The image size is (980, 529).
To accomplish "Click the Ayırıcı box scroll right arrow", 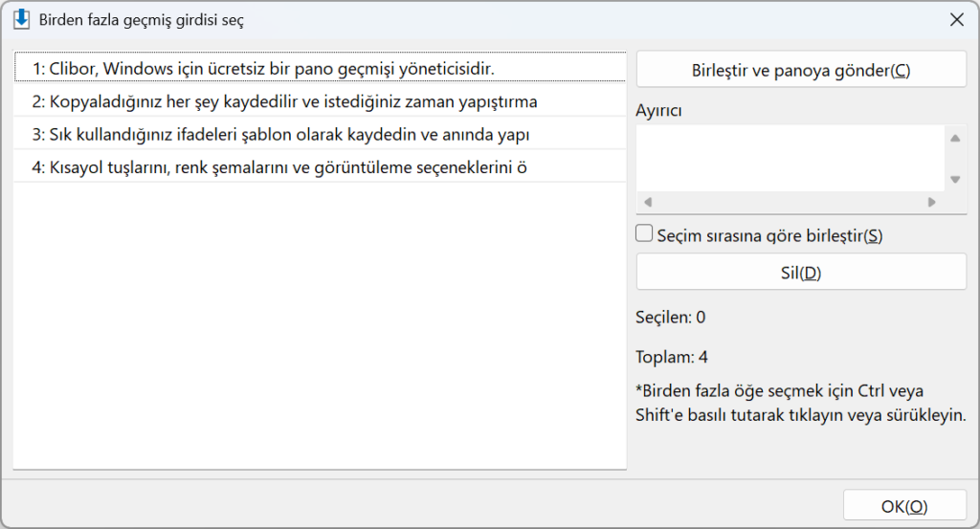I will click(x=932, y=203).
